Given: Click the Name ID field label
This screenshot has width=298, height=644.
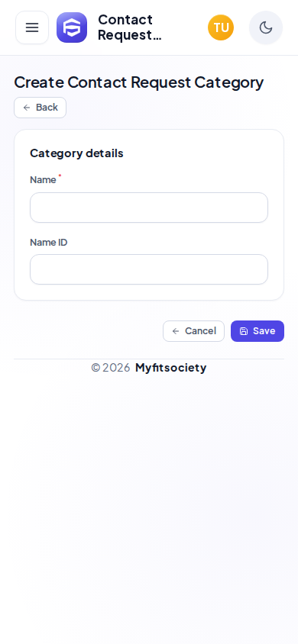Looking at the screenshot, I should point(48,243).
